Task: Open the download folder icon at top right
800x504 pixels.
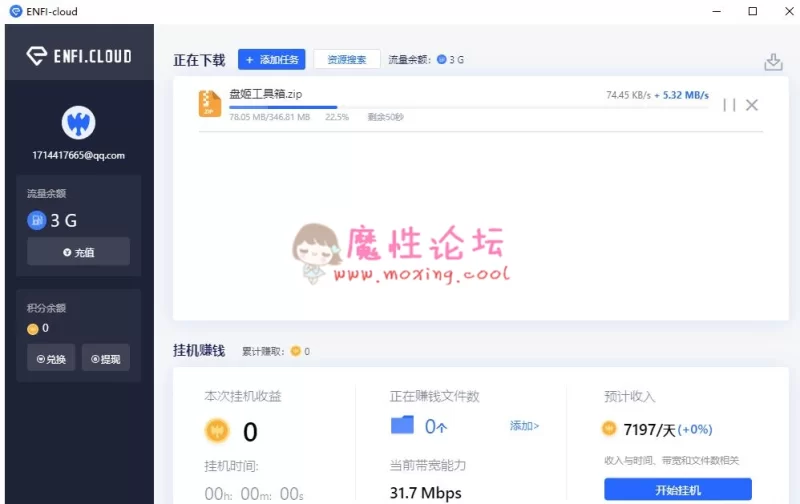Action: (x=773, y=62)
